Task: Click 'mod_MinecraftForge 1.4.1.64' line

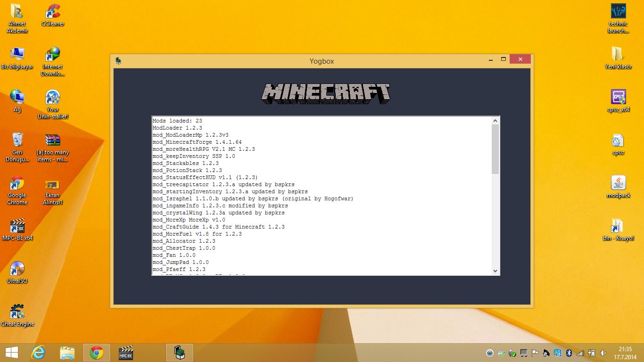Action: tap(197, 142)
